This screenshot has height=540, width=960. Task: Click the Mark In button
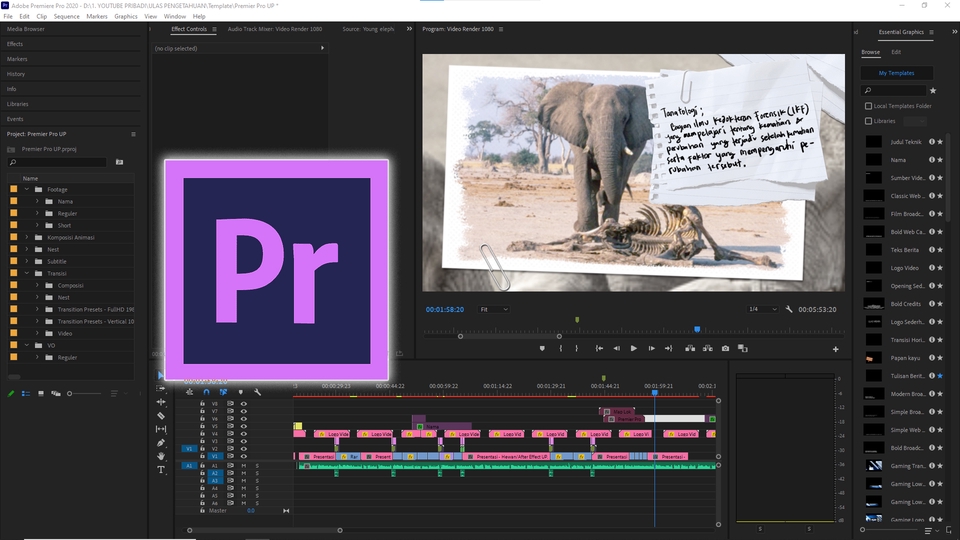click(x=561, y=348)
